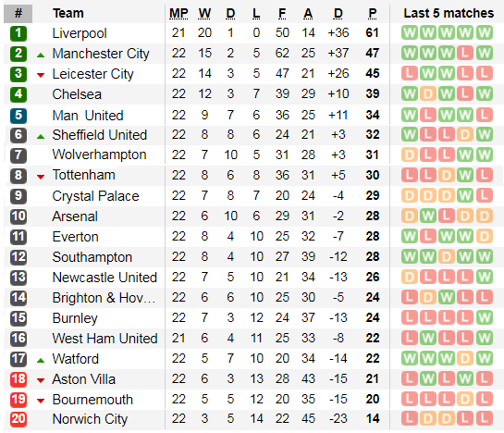Click the red down arrow beside Leicester City

41,76
